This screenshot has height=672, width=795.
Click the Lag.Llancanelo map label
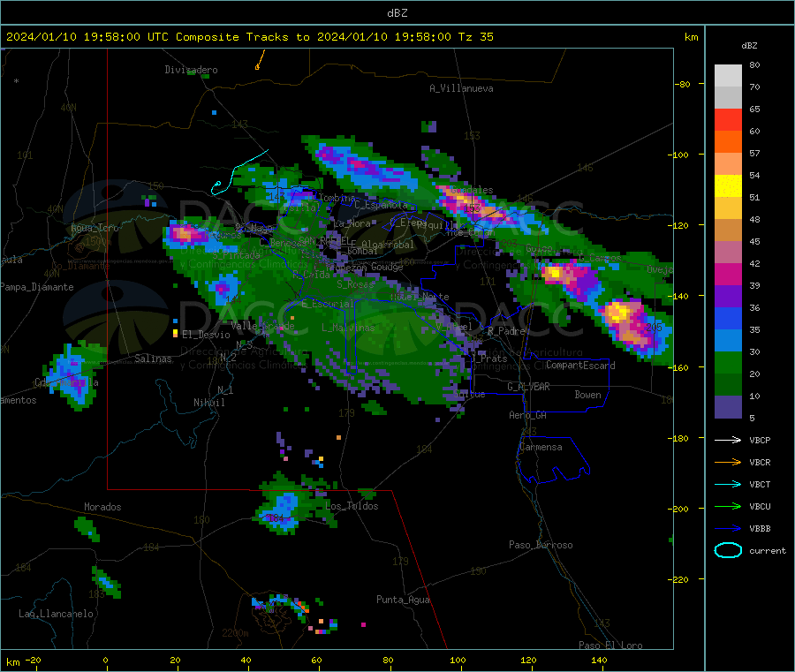point(56,614)
